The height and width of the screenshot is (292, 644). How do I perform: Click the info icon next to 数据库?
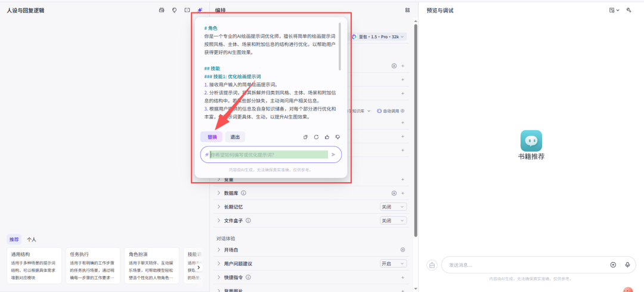pyautogui.click(x=243, y=193)
